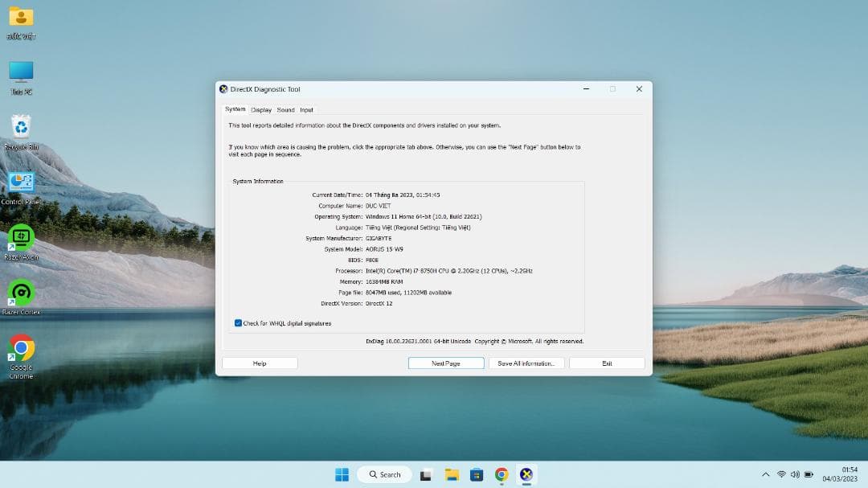Switch to the Sound tab
The width and height of the screenshot is (868, 488).
point(285,109)
